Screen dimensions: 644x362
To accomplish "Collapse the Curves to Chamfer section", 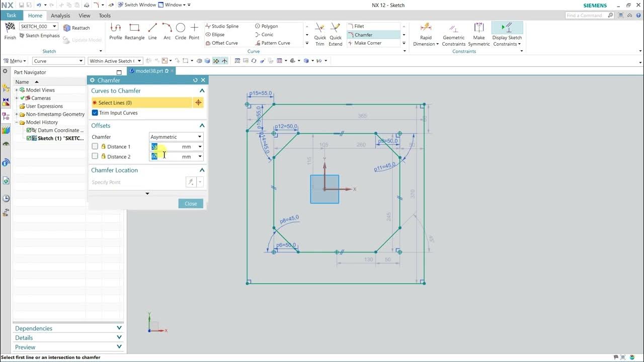I will [x=202, y=91].
